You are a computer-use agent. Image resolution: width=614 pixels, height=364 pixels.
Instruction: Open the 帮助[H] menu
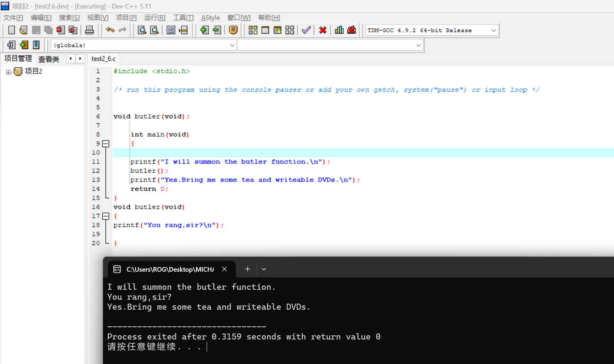click(269, 18)
